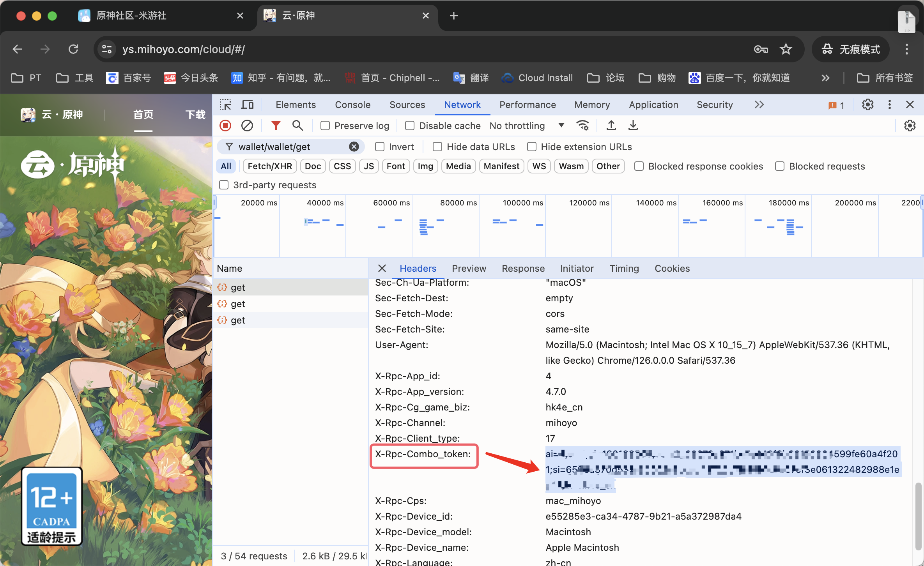The height and width of the screenshot is (566, 924).
Task: Import HAR file with upload icon
Action: point(611,126)
